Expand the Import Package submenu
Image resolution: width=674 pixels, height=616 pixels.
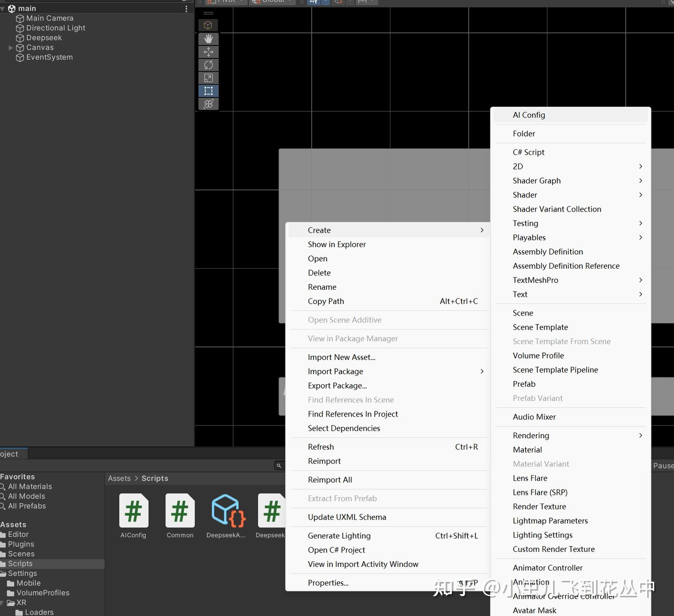point(335,372)
